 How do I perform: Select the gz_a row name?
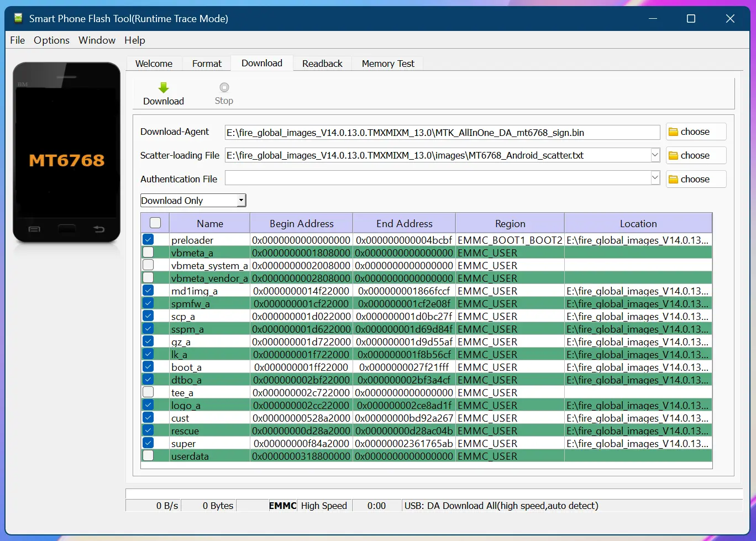pos(181,342)
